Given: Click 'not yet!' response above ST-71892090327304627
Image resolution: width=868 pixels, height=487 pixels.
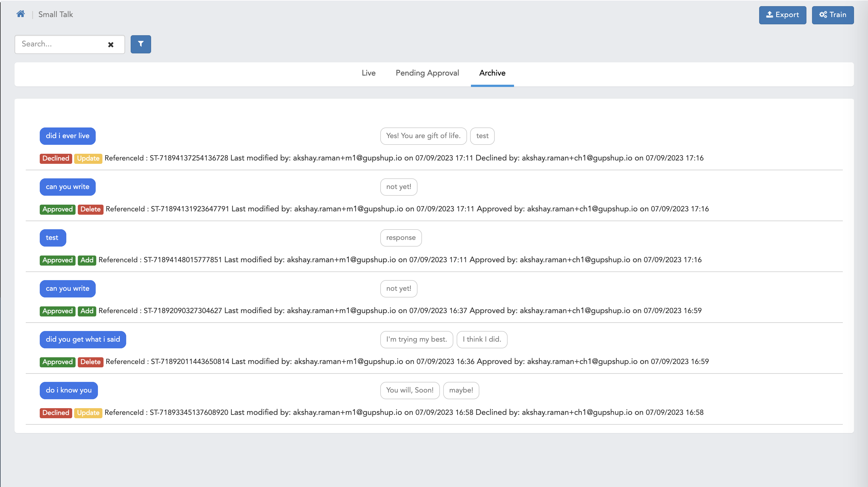Looking at the screenshot, I should click(399, 289).
